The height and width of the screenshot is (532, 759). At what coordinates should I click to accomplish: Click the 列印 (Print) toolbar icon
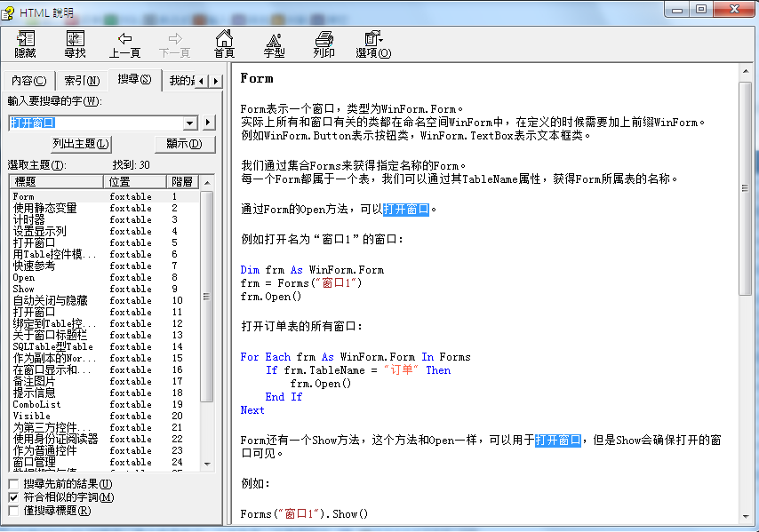click(x=324, y=39)
